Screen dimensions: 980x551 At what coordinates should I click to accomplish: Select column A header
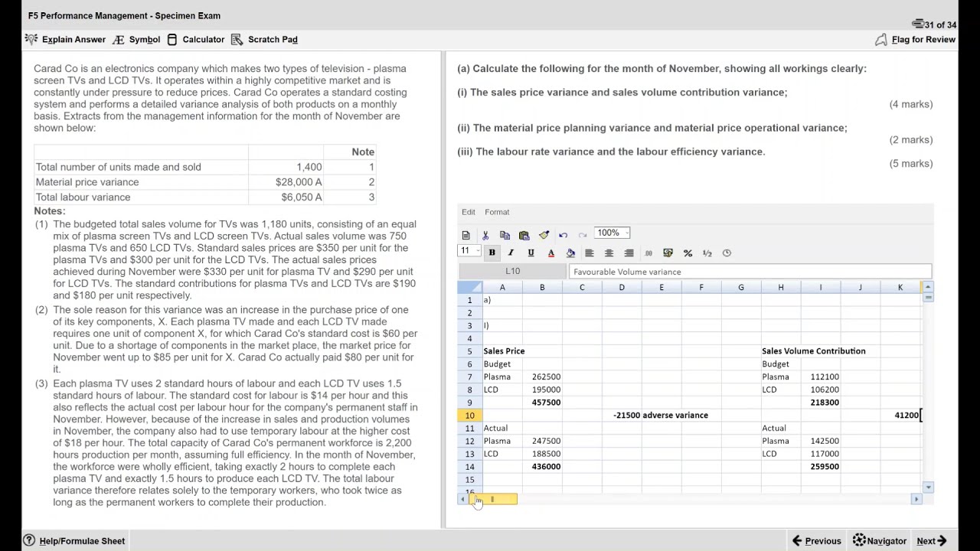(502, 287)
